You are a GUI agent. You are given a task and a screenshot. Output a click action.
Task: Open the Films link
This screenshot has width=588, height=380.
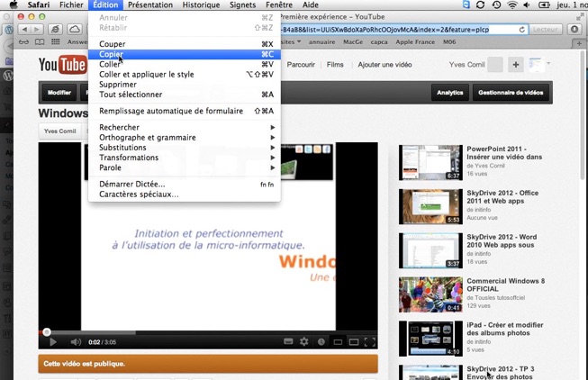tap(335, 65)
